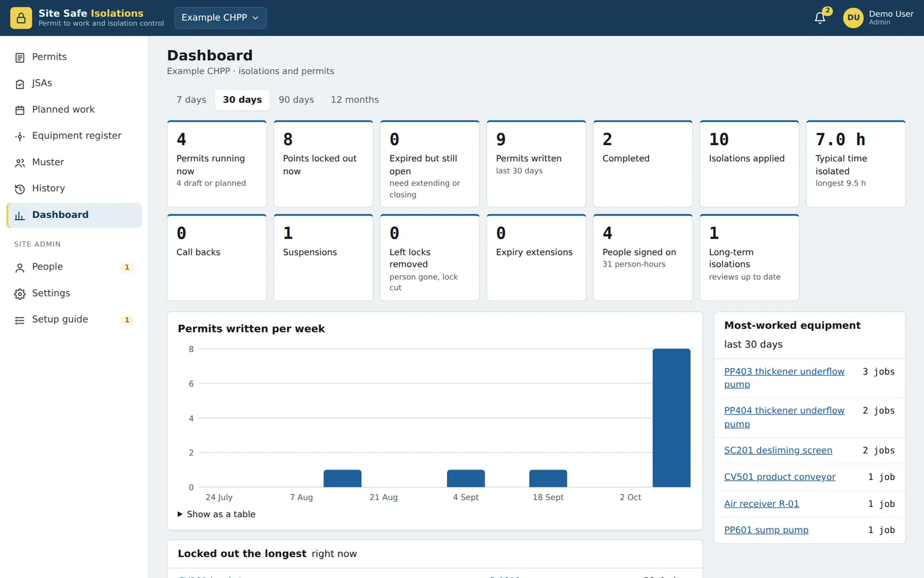924x578 pixels.
Task: Open the notifications bell
Action: pos(820,18)
